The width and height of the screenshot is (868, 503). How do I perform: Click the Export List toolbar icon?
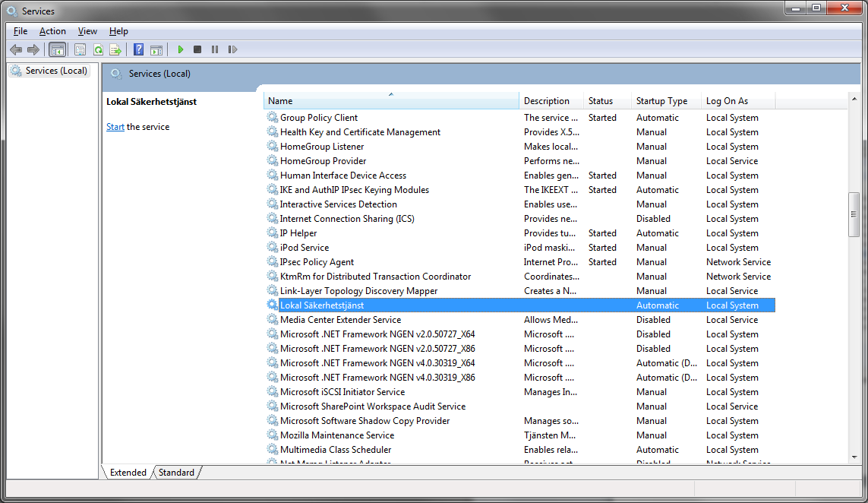point(115,50)
